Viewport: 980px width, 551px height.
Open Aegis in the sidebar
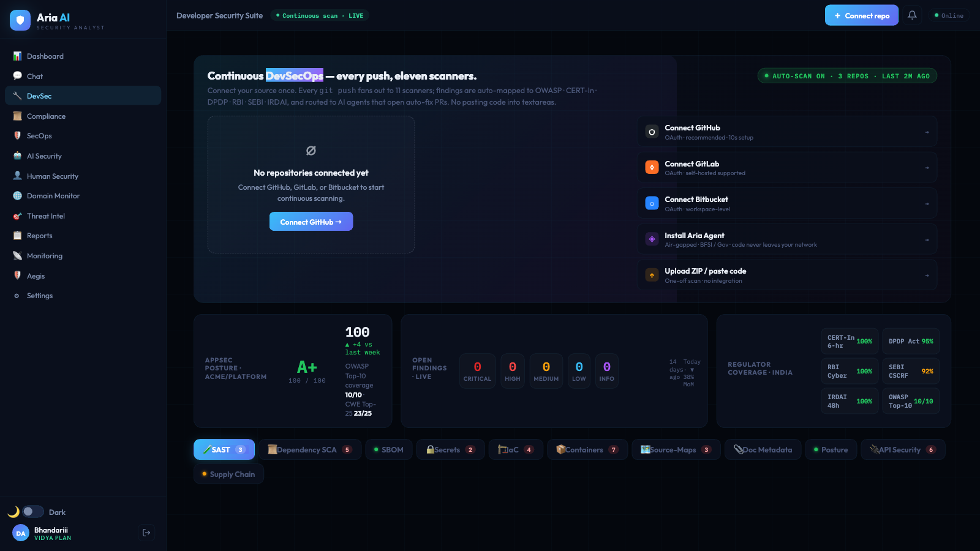(x=83, y=276)
